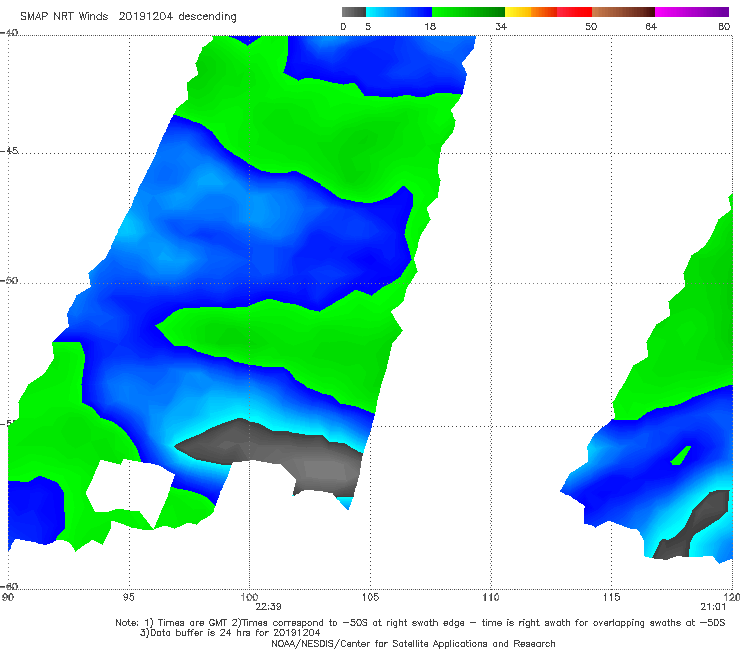Click the longitude label '100'
This screenshot has height=650, width=740.
[249, 598]
